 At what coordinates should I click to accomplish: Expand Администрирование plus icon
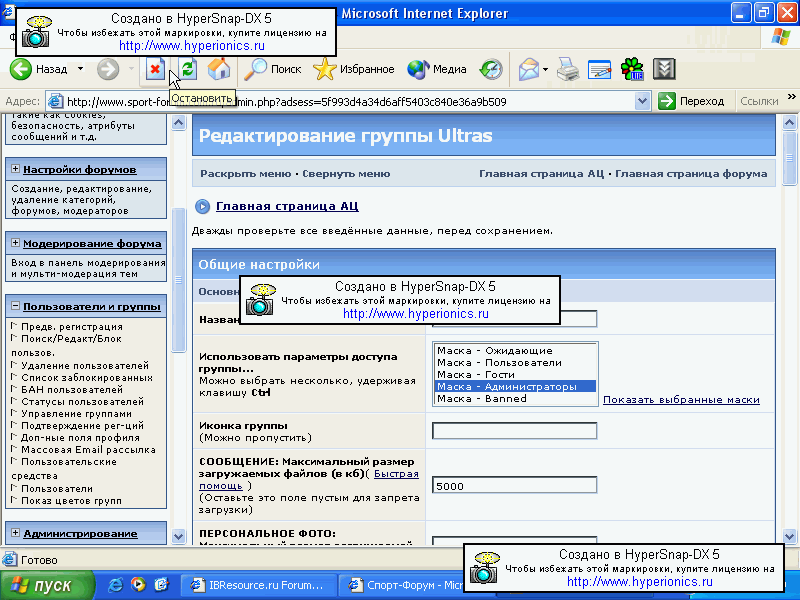pos(15,533)
